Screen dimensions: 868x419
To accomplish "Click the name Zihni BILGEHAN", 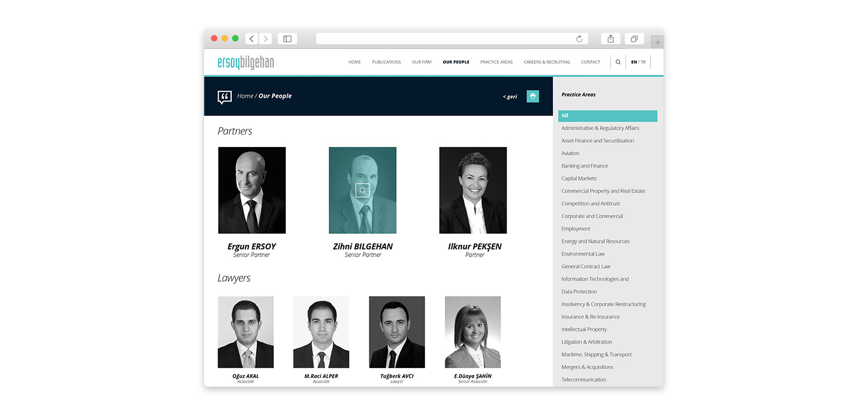I will point(363,246).
